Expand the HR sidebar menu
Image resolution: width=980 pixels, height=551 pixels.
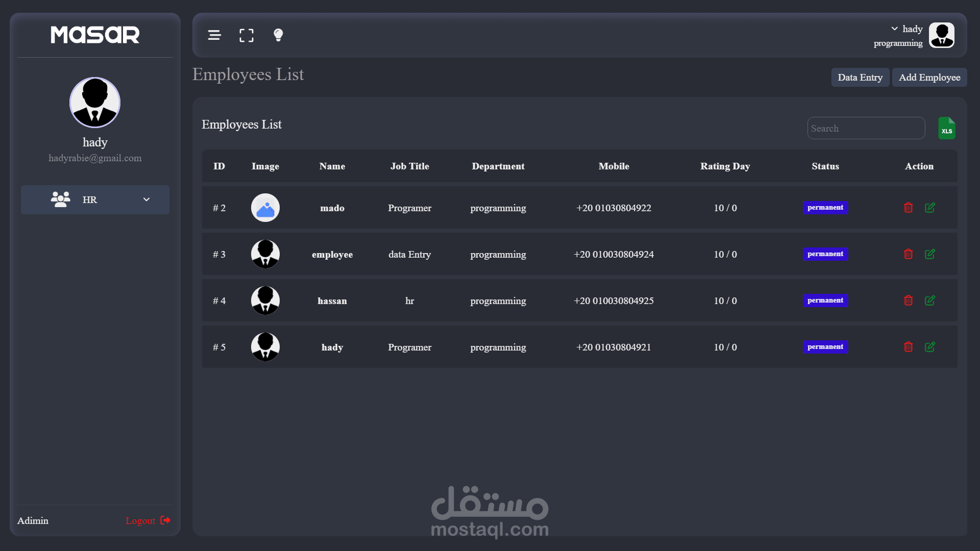pos(146,199)
